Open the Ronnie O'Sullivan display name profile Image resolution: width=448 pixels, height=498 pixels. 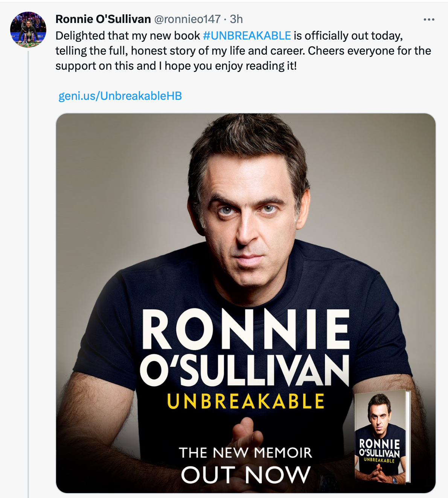click(103, 19)
